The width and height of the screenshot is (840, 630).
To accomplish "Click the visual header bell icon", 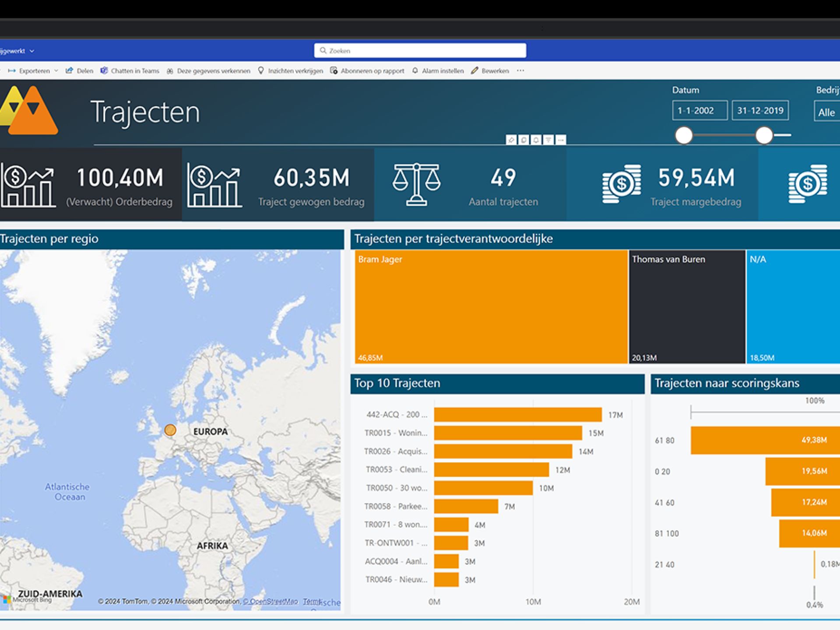I will [536, 140].
